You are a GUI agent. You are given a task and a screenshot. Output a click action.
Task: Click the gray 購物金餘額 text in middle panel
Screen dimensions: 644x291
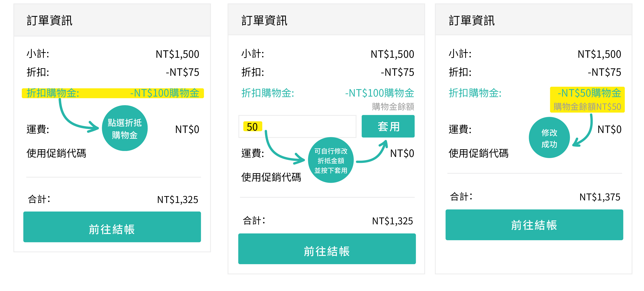[x=393, y=107]
